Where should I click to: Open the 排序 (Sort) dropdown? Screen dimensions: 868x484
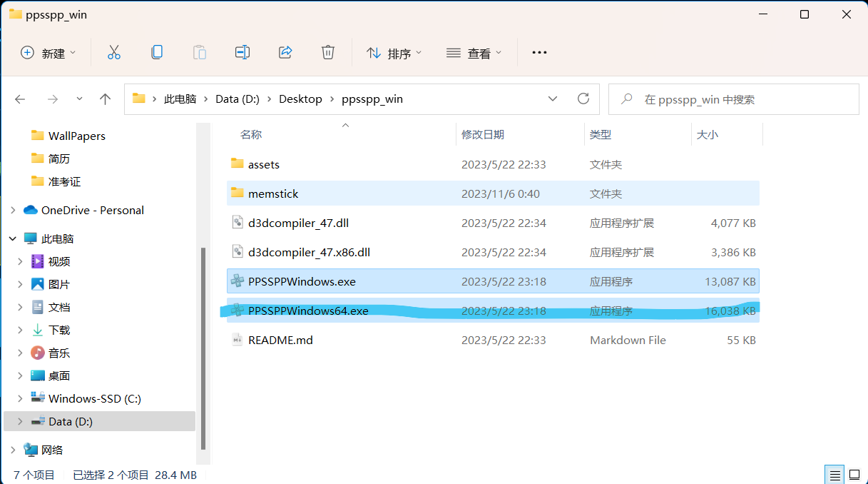pyautogui.click(x=394, y=53)
